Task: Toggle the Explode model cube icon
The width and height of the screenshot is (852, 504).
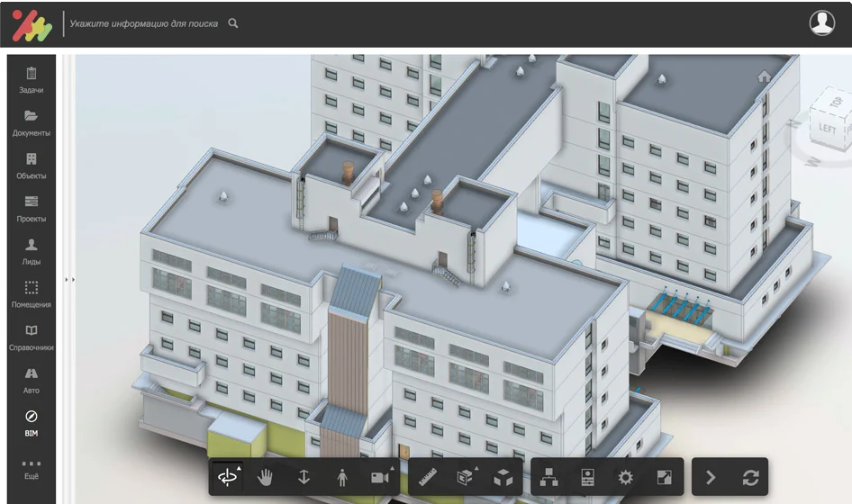Action: click(503, 478)
